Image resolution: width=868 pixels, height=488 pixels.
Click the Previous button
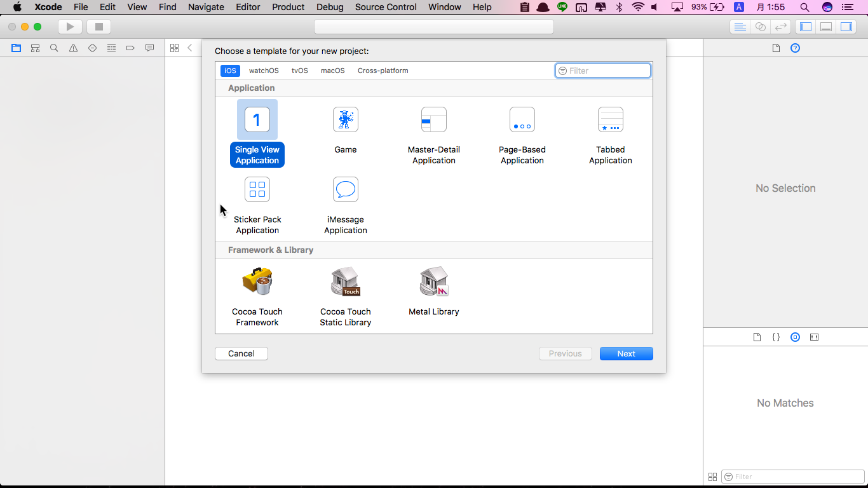pos(566,353)
